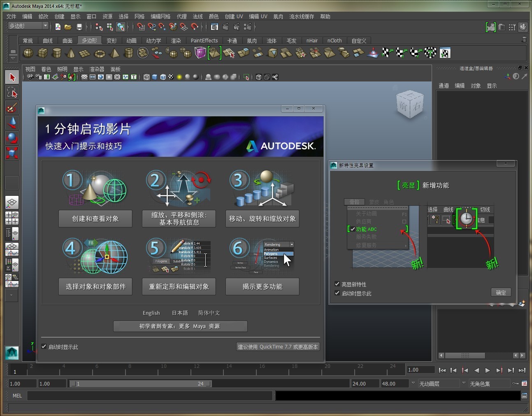Select the 日本語 language link
Screen dimensions: 532x416
180,313
